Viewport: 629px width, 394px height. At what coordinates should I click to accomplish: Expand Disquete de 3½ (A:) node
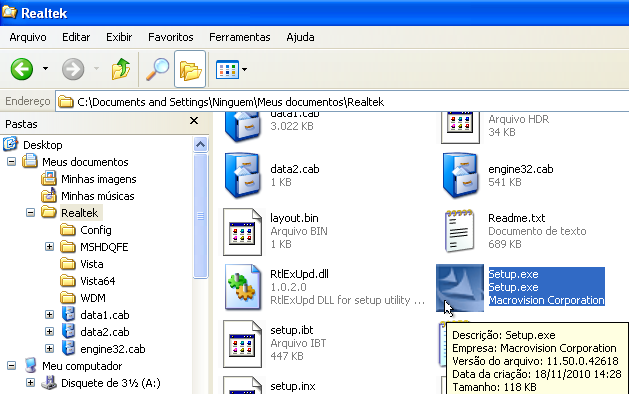point(30,383)
